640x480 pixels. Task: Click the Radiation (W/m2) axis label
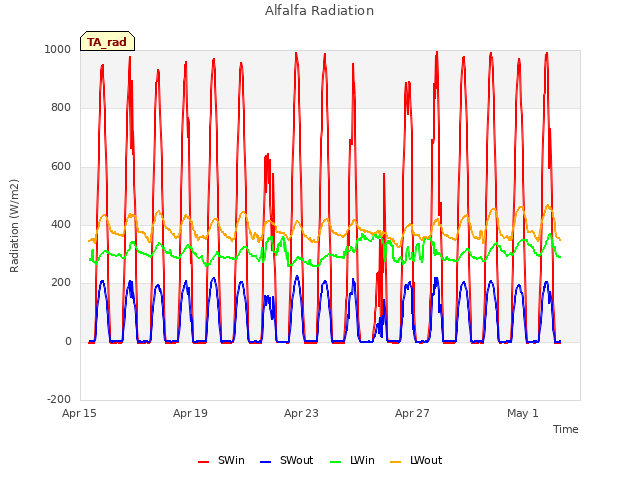[14, 226]
